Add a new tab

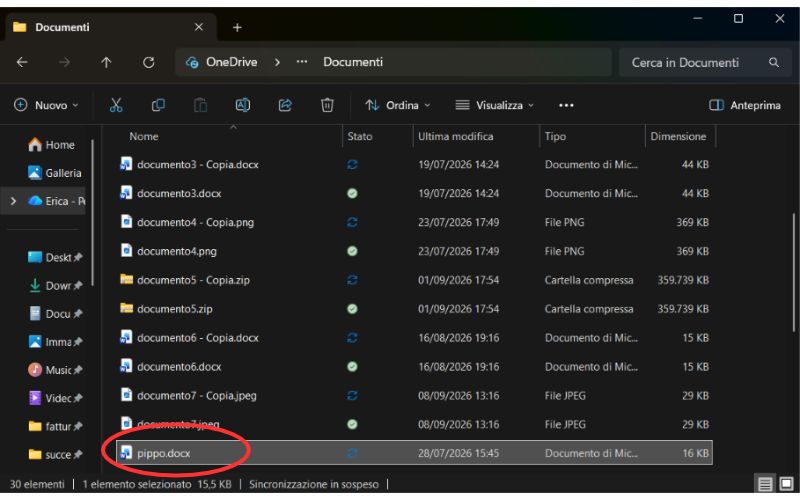pos(237,28)
